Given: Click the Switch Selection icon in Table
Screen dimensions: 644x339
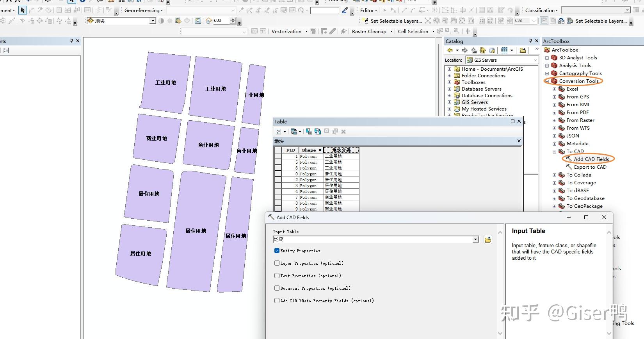Looking at the screenshot, I should click(318, 132).
